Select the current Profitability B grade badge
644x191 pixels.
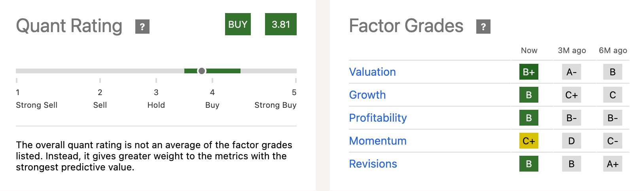click(529, 118)
